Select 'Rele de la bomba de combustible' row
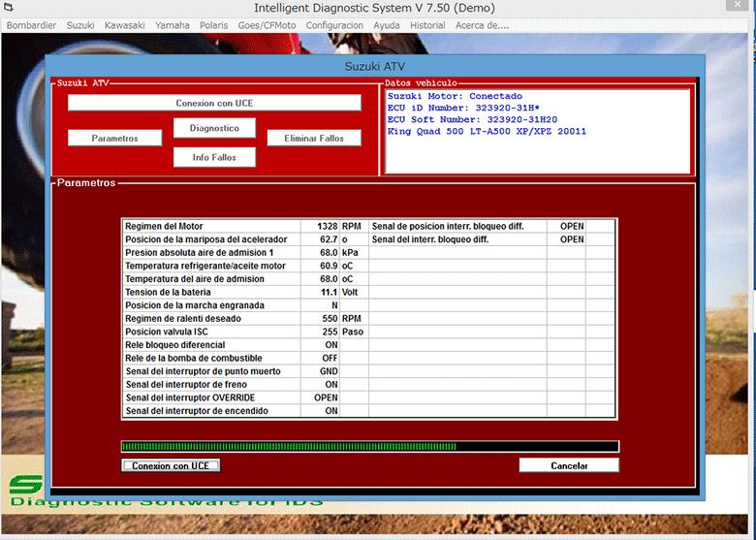 click(212, 358)
